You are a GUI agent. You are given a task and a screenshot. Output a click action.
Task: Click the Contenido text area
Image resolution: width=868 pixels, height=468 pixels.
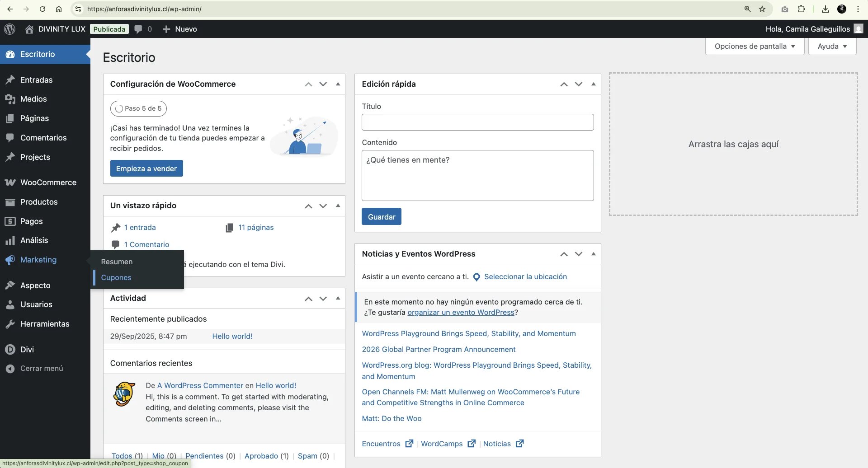tap(477, 175)
